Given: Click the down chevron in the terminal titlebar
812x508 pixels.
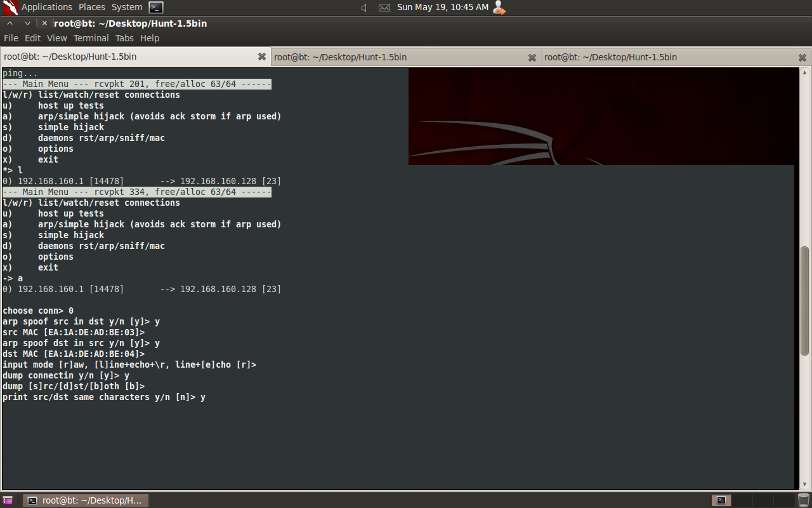Looking at the screenshot, I should coord(27,23).
